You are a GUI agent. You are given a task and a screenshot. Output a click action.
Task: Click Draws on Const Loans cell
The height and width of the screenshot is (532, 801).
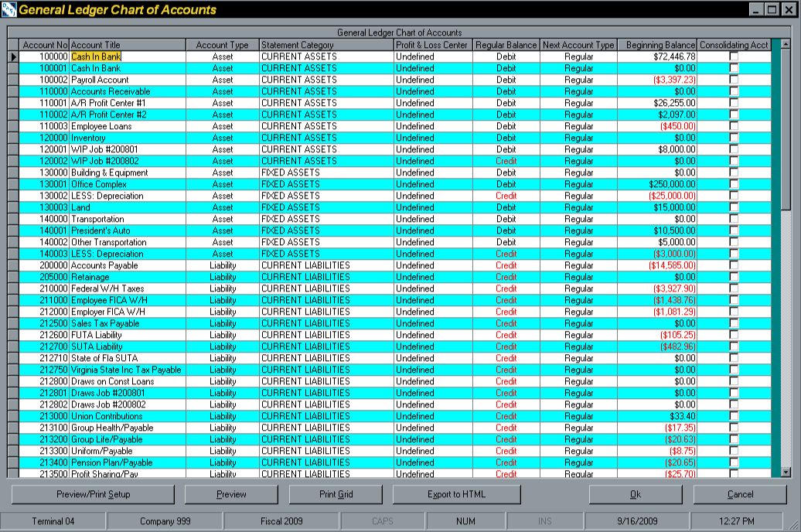pyautogui.click(x=128, y=381)
